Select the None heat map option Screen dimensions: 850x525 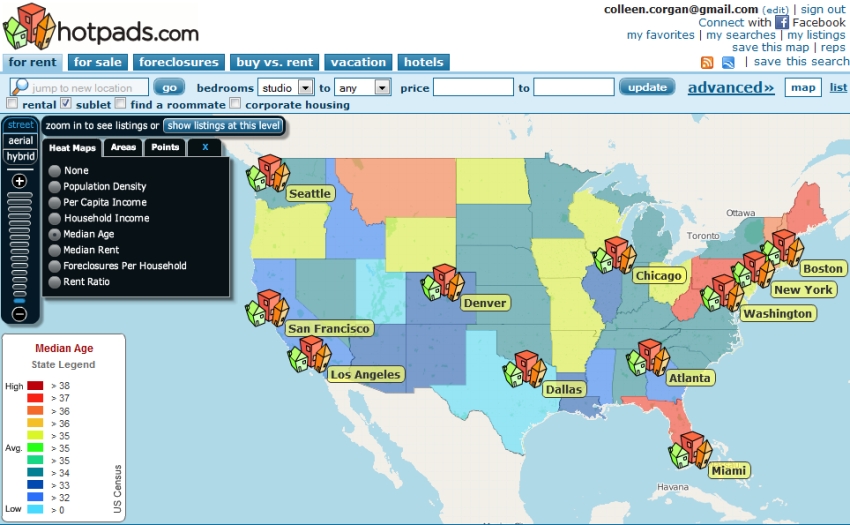click(54, 171)
